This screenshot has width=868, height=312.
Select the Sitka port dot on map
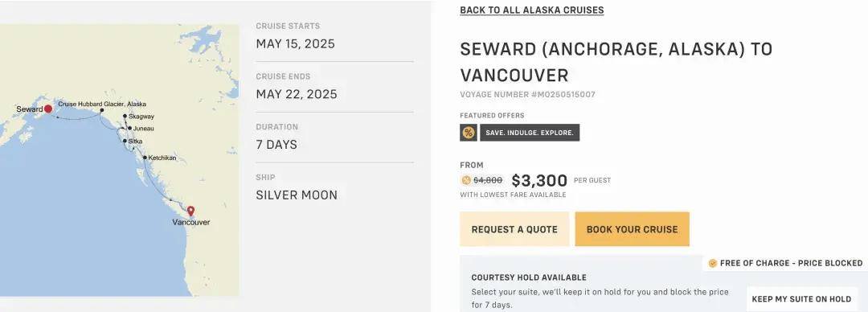click(x=125, y=141)
